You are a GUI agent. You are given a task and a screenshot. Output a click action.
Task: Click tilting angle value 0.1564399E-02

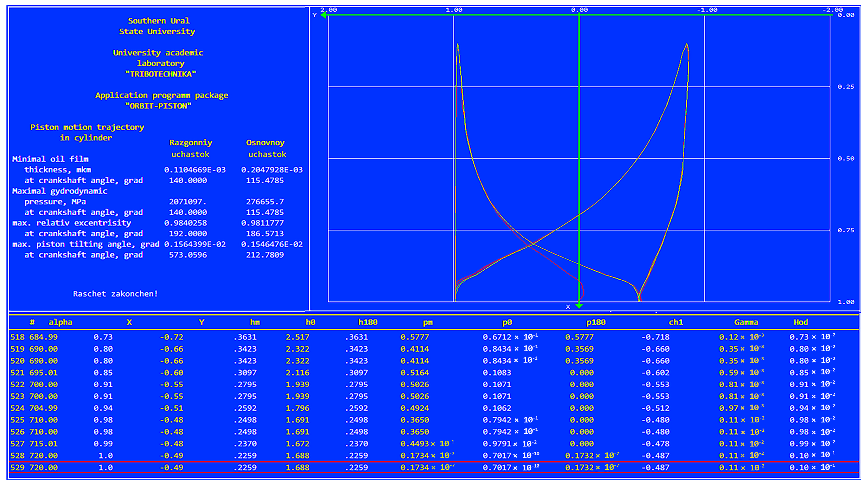click(195, 244)
